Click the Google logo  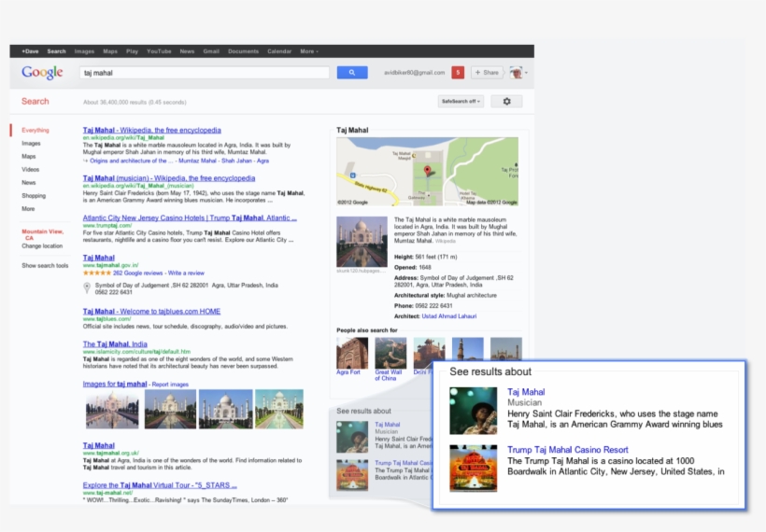(x=42, y=72)
